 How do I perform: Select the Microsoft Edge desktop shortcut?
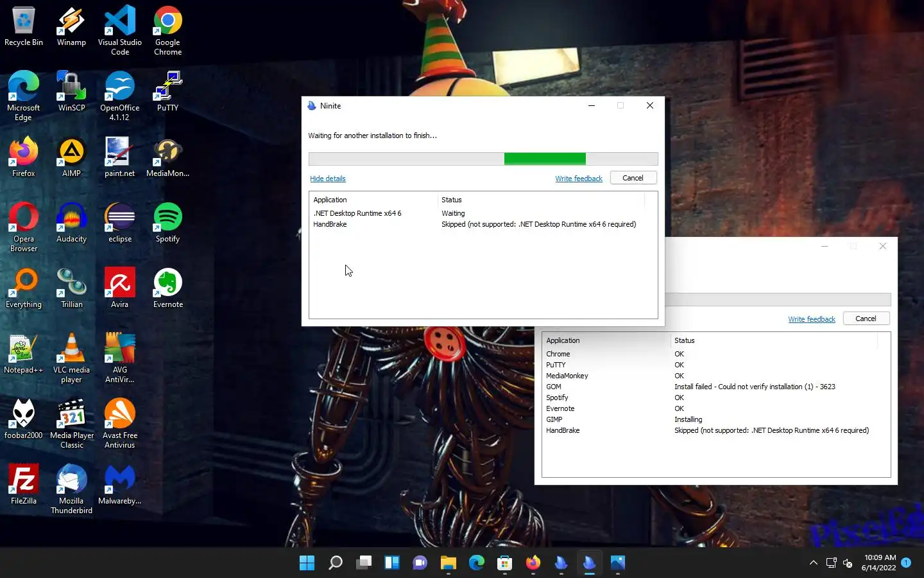24,96
